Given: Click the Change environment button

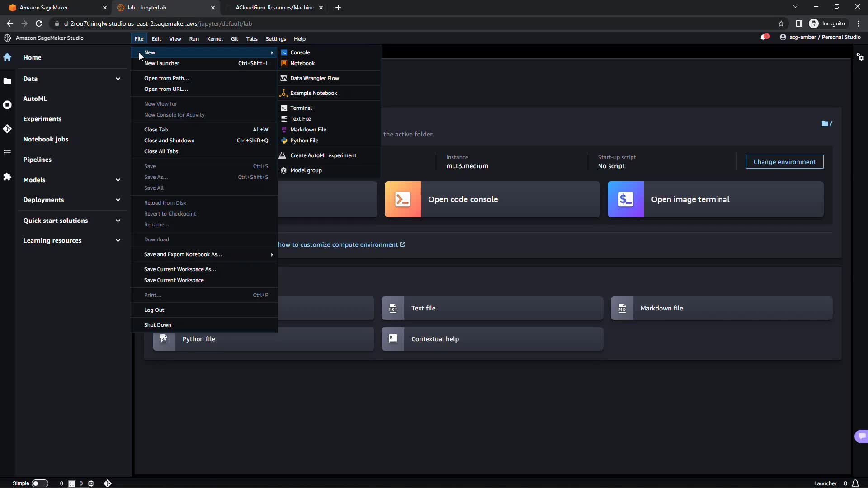Looking at the screenshot, I should click(x=784, y=162).
